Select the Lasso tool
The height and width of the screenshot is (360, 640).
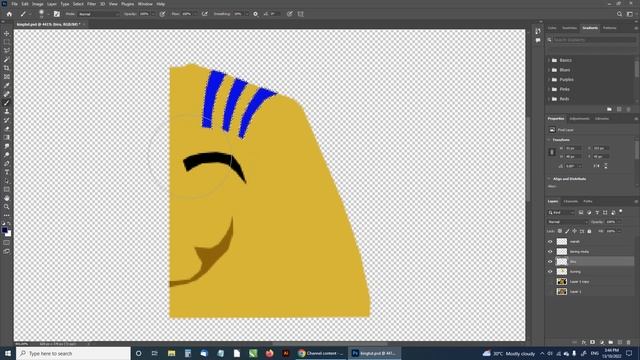click(7, 51)
